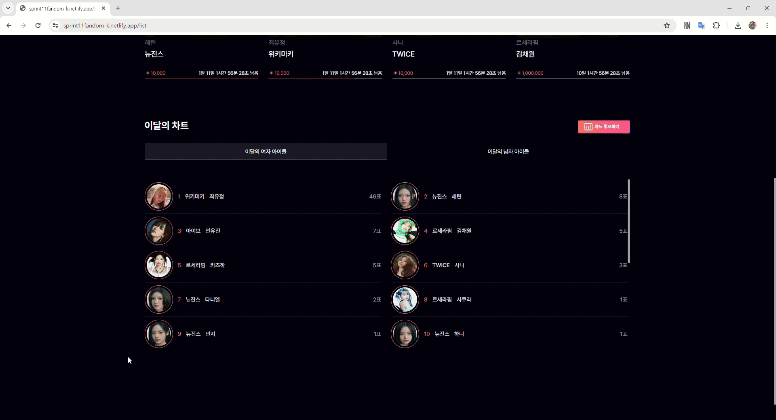Click the 위키미키 donation card title
This screenshot has height=420, width=776.
[x=281, y=54]
